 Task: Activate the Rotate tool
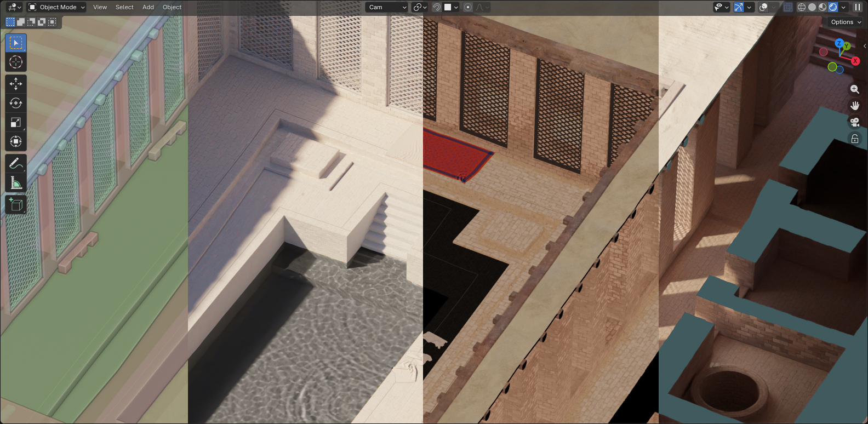pos(16,103)
